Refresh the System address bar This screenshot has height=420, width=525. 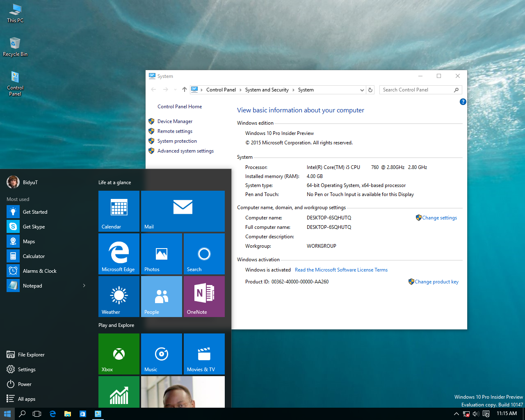pos(370,90)
